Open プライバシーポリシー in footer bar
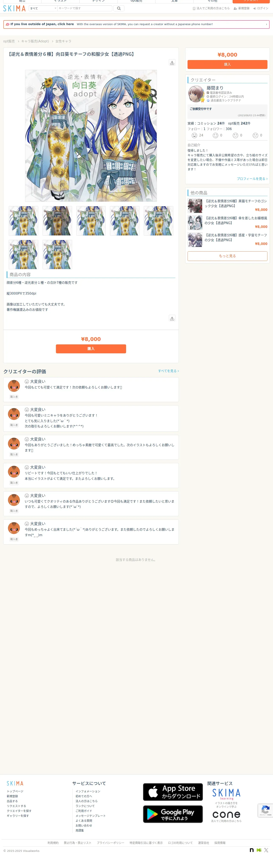The image size is (273, 868). [110, 843]
